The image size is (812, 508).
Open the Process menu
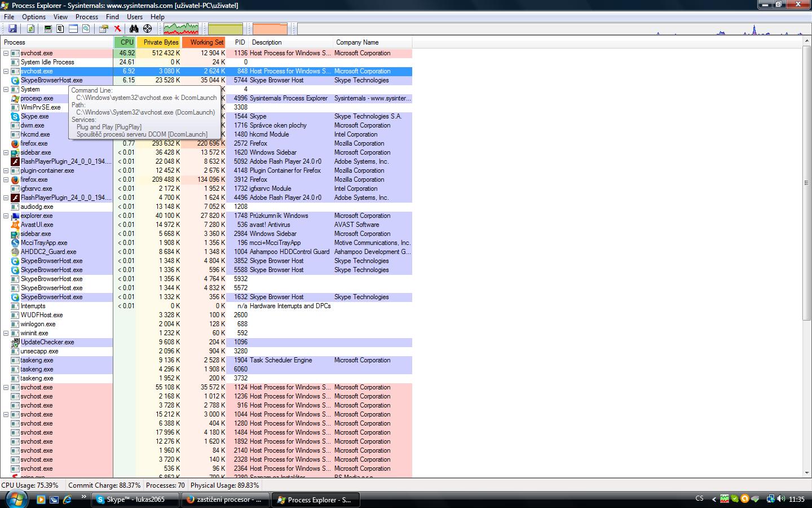86,17
